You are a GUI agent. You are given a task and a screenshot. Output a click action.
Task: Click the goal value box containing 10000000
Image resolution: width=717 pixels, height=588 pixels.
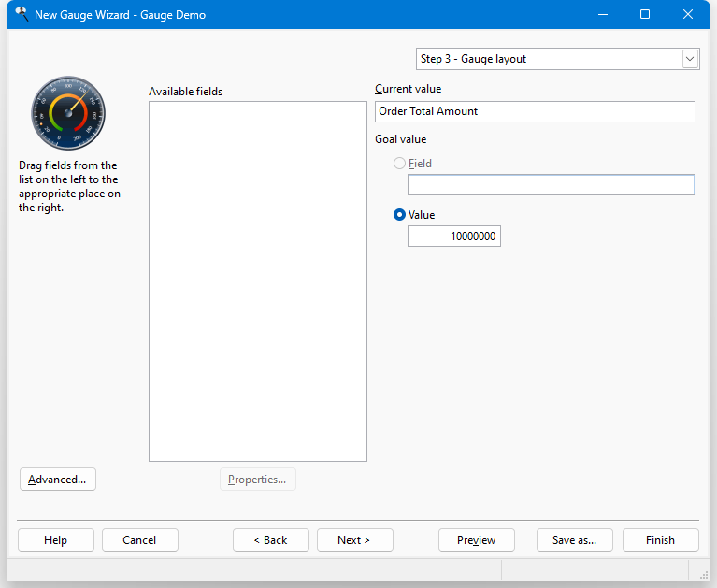click(454, 237)
